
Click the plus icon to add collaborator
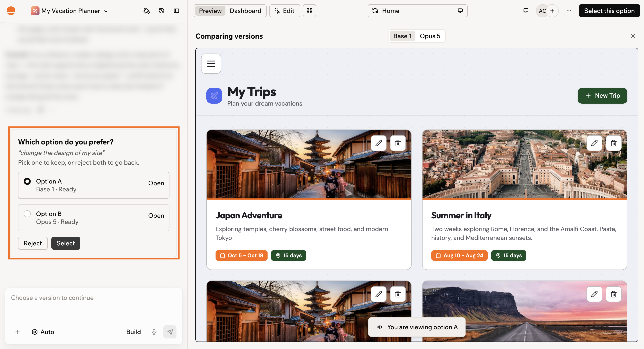pos(552,11)
